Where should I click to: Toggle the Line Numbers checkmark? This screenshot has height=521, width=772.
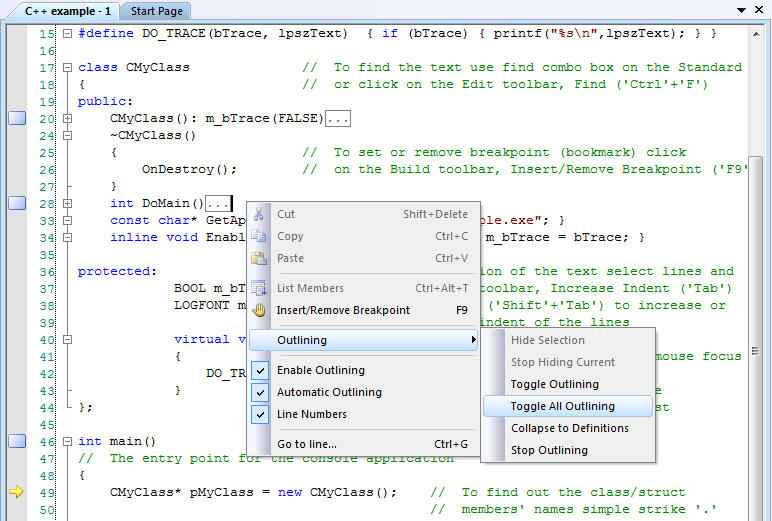pos(260,415)
